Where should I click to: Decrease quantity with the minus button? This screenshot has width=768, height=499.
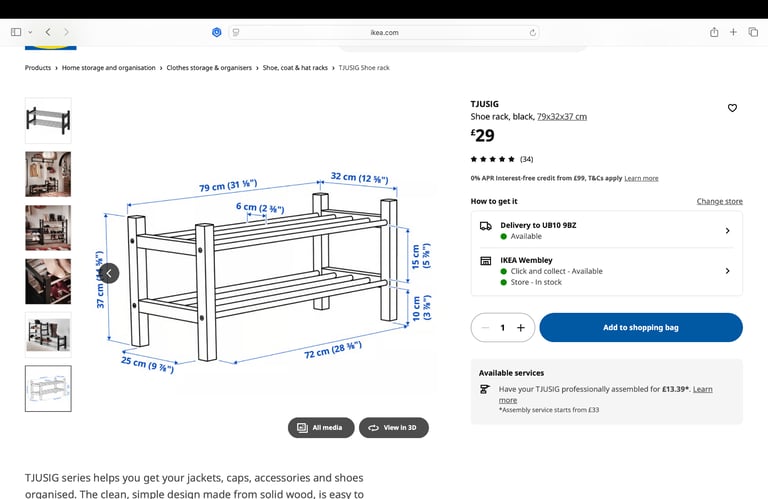tap(485, 328)
